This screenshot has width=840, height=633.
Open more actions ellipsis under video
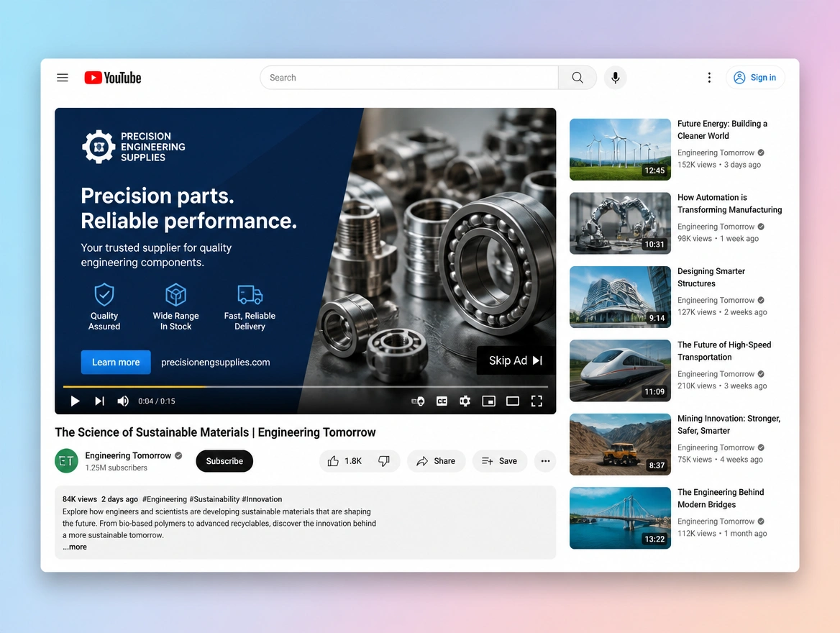point(545,461)
